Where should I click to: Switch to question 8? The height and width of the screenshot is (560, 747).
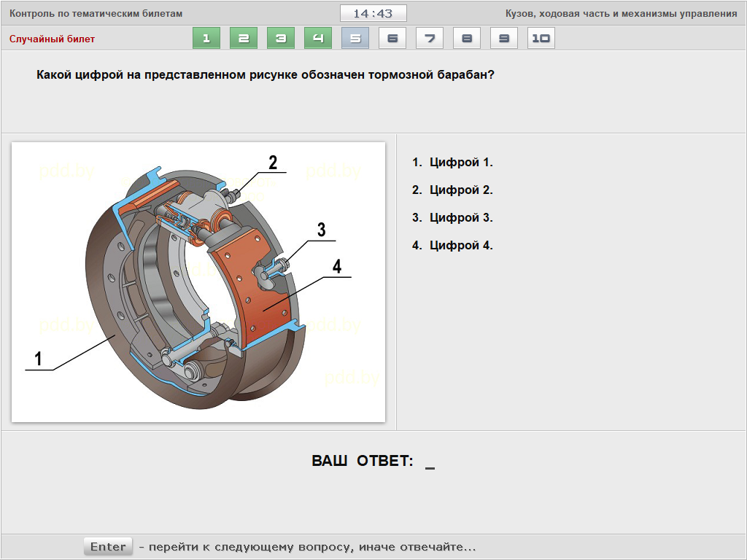pos(467,39)
